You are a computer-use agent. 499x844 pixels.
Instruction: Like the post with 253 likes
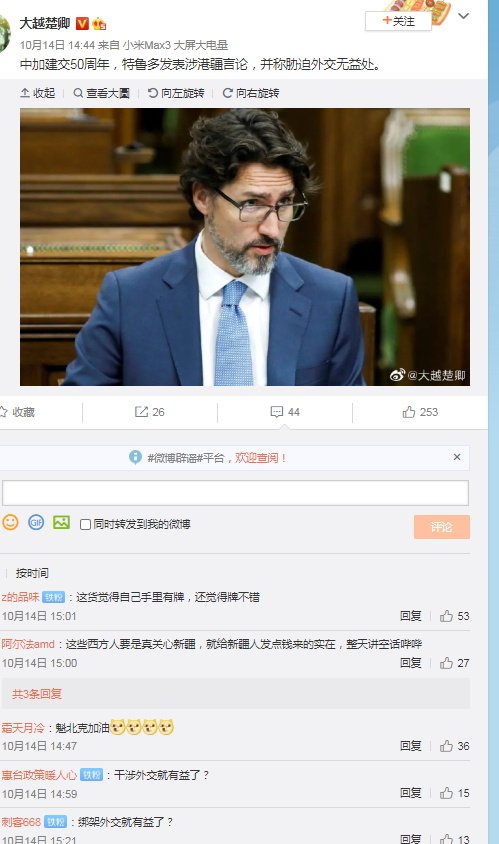(420, 412)
